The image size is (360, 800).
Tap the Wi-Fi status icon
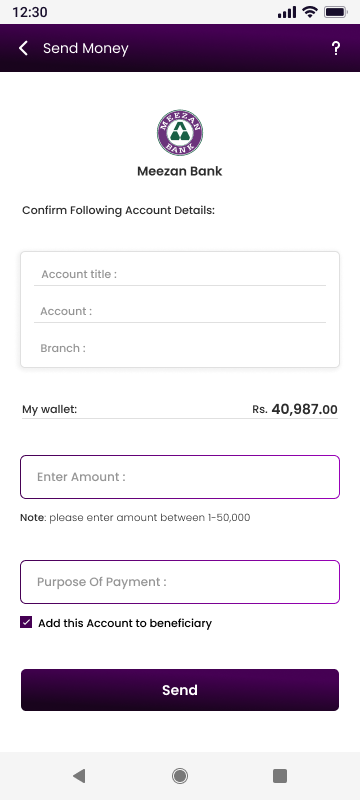(310, 12)
